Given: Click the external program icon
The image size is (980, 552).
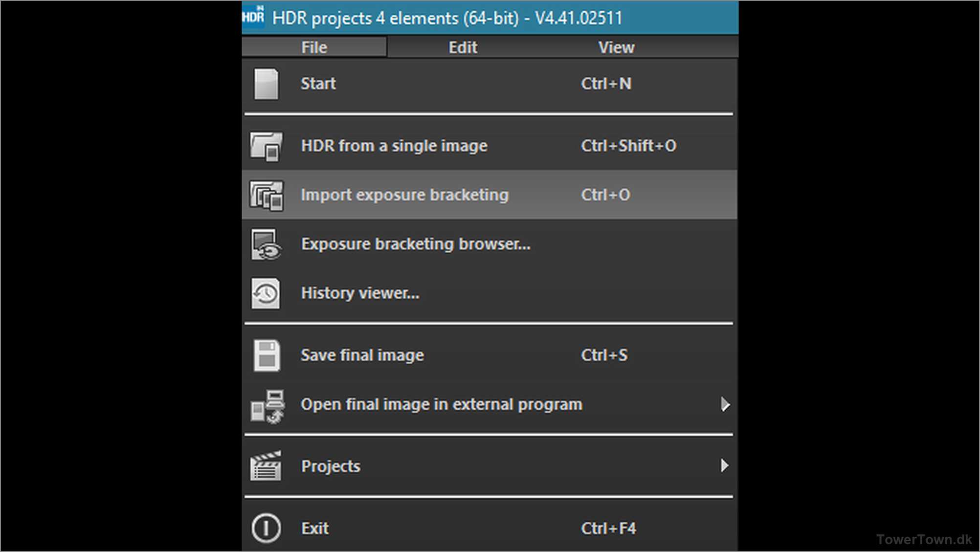Looking at the screenshot, I should (x=267, y=405).
